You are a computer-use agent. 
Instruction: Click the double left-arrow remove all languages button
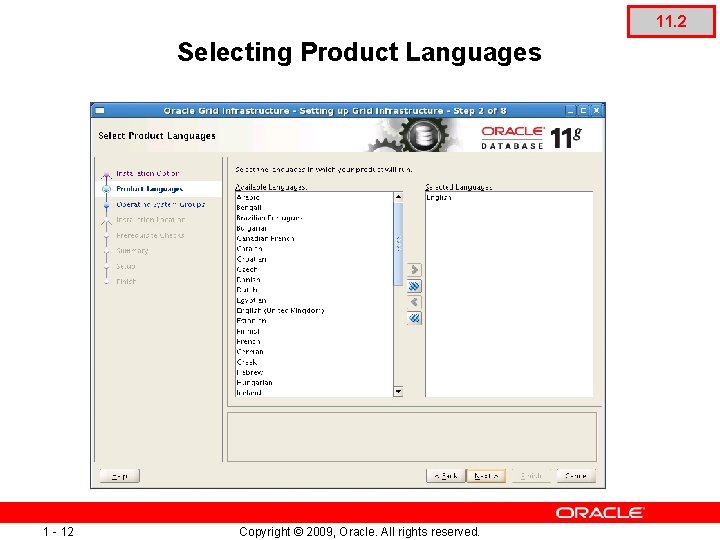point(414,318)
